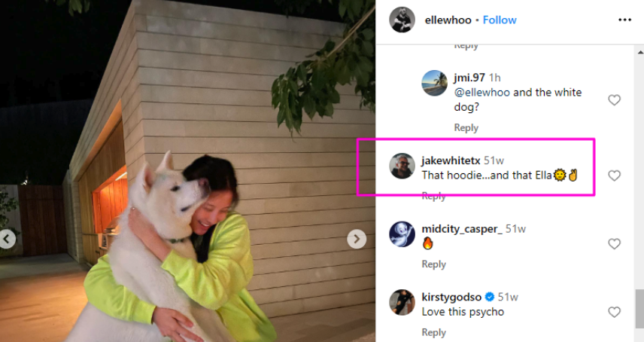644x342 pixels.
Task: Open kirstygodso username link
Action: (451, 298)
